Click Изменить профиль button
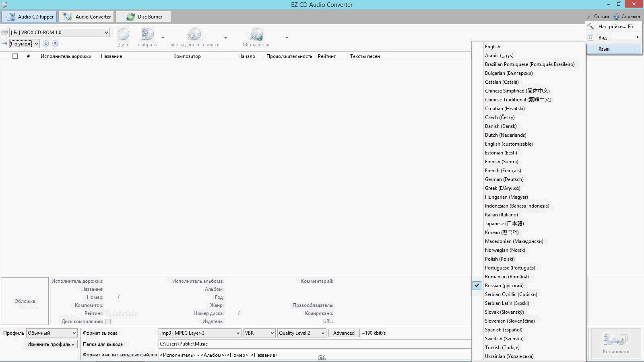 pos(51,344)
